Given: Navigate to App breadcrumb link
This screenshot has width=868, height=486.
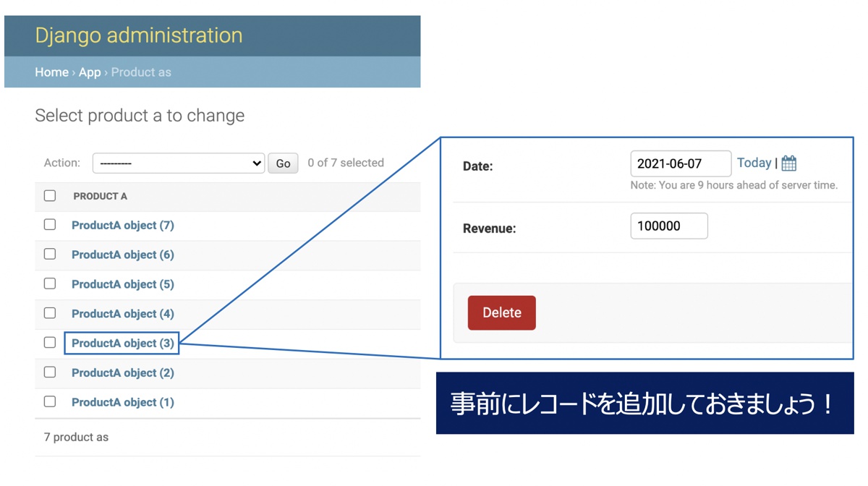Looking at the screenshot, I should [90, 72].
